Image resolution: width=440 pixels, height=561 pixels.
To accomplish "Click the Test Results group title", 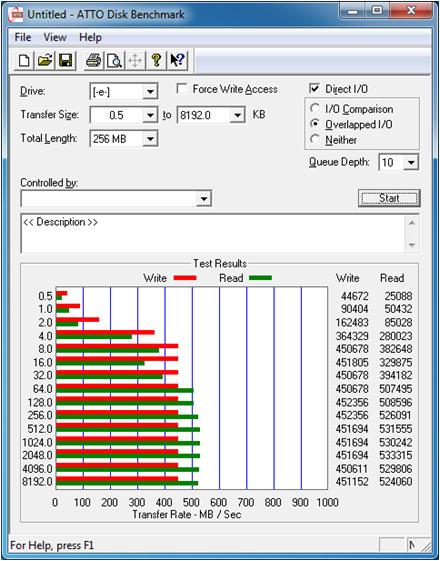I will [220, 264].
